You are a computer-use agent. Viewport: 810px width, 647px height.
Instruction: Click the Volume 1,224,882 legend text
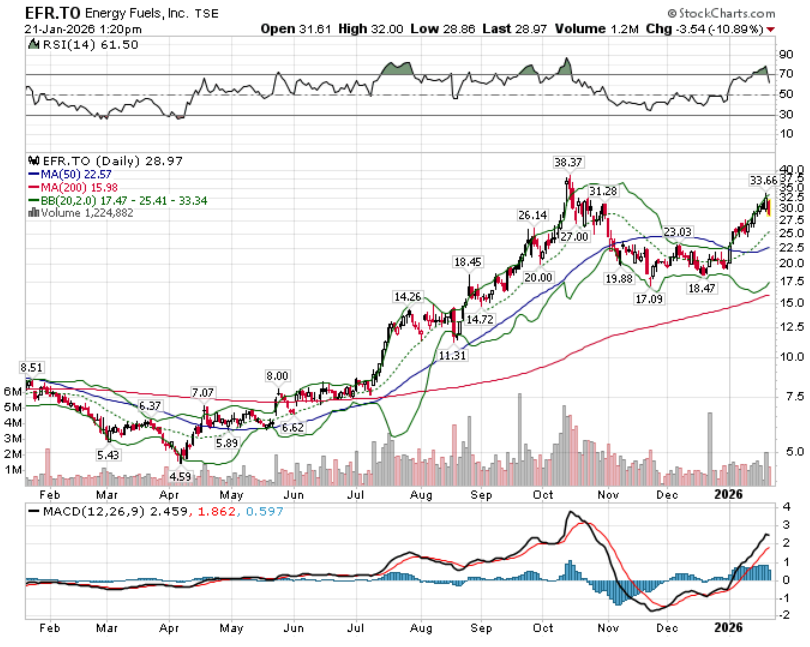(x=87, y=213)
